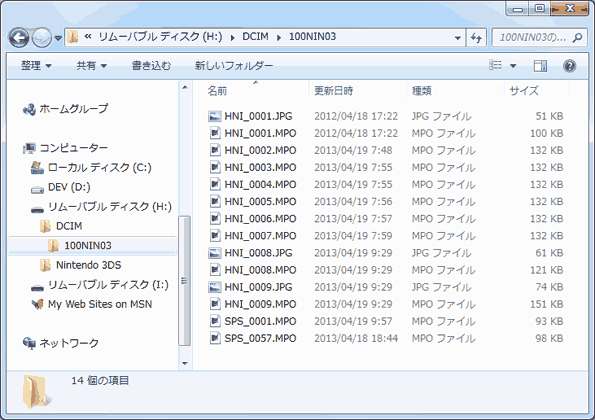Click the change view layout icon
The height and width of the screenshot is (420, 595).
(495, 65)
